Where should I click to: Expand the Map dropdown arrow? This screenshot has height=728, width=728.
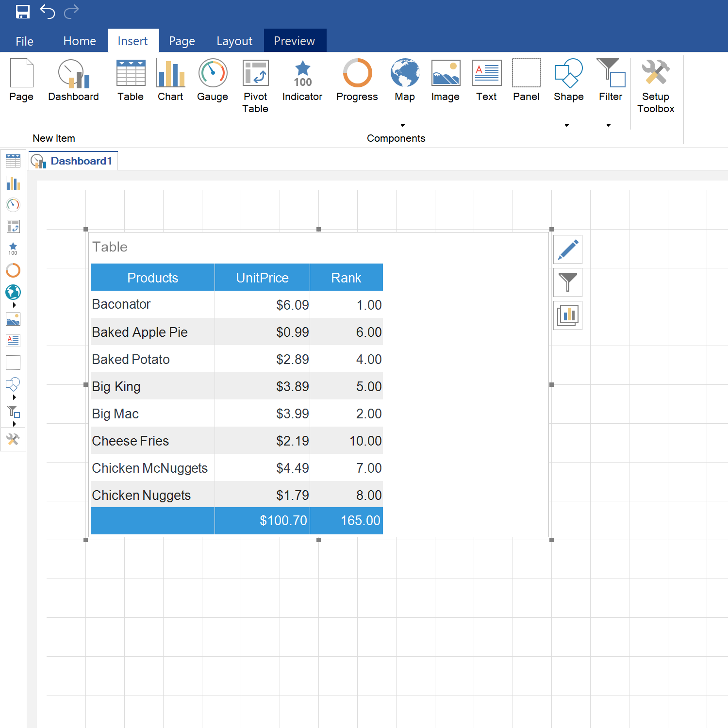(x=403, y=125)
